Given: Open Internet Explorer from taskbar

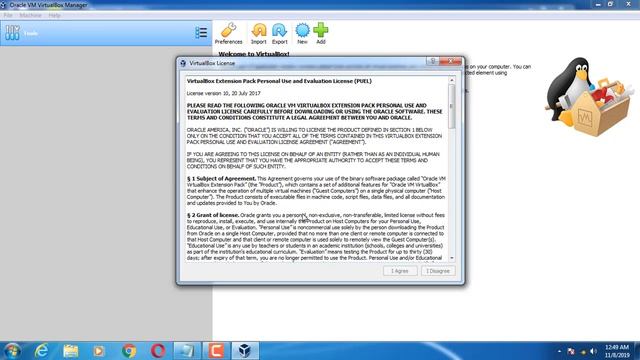Looking at the screenshot, I should 41,351.
